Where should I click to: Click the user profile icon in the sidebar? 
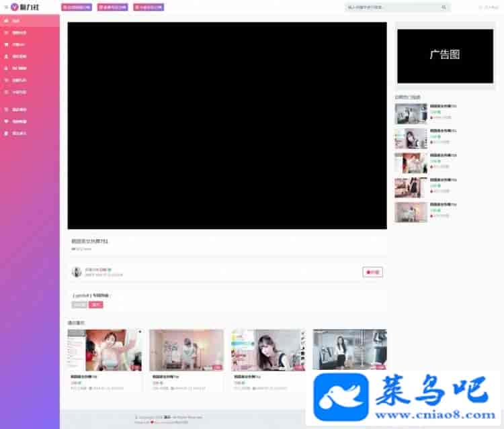6,56
